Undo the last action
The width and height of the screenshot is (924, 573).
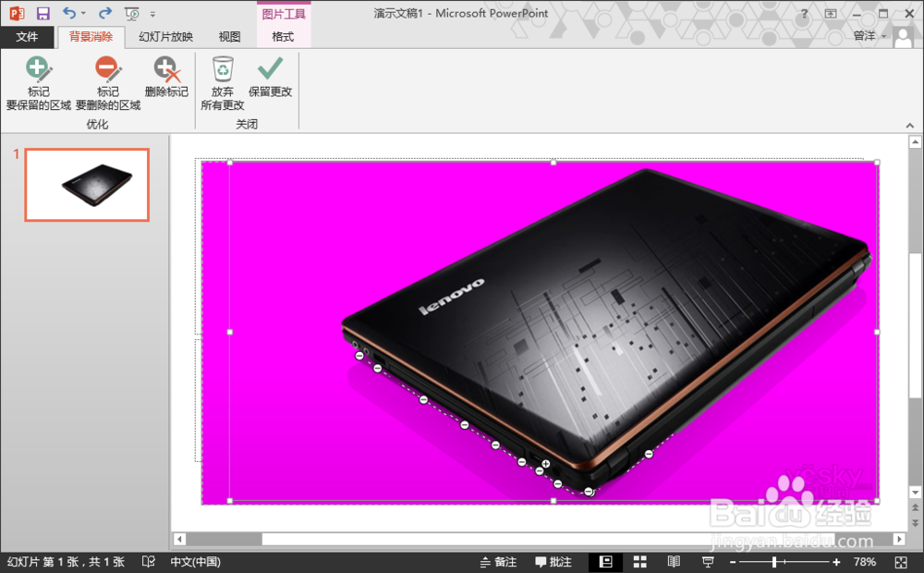[x=69, y=13]
